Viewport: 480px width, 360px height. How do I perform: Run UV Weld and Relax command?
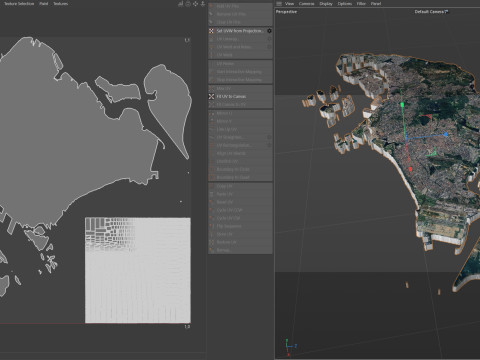(240, 47)
